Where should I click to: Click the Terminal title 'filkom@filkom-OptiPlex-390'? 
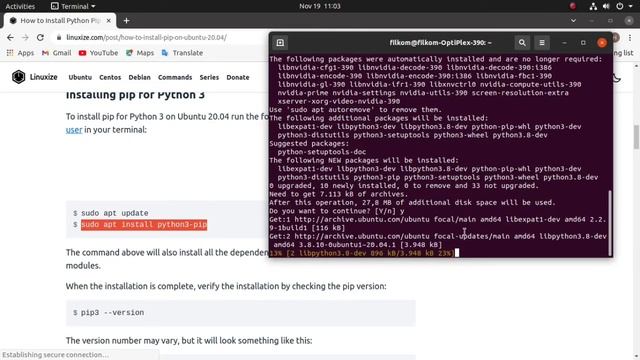point(440,42)
